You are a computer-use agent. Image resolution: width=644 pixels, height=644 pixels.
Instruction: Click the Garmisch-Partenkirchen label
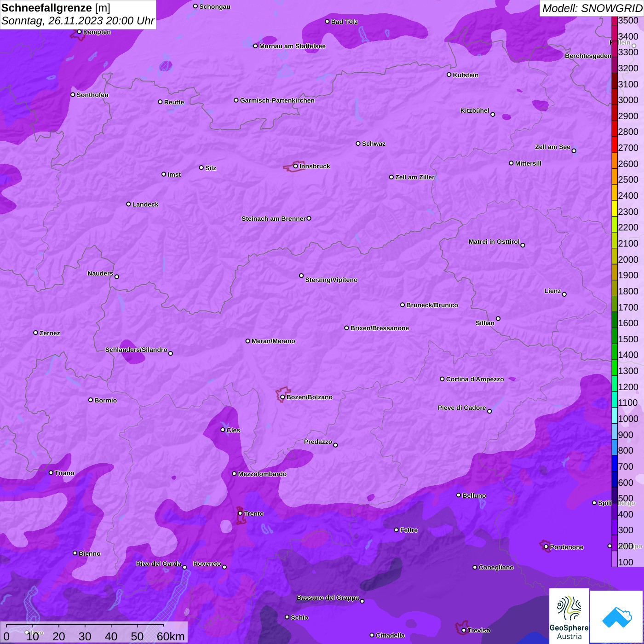click(x=277, y=100)
